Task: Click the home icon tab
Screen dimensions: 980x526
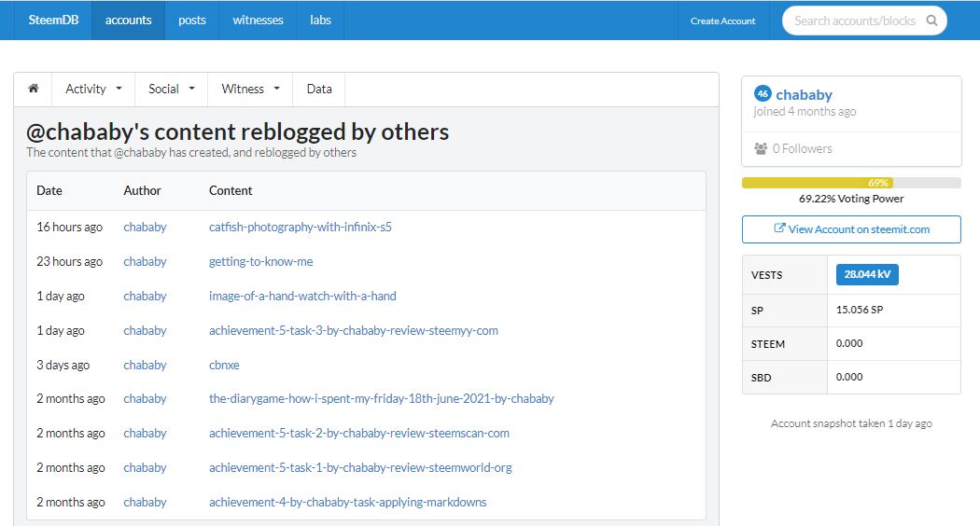Action: [x=33, y=89]
